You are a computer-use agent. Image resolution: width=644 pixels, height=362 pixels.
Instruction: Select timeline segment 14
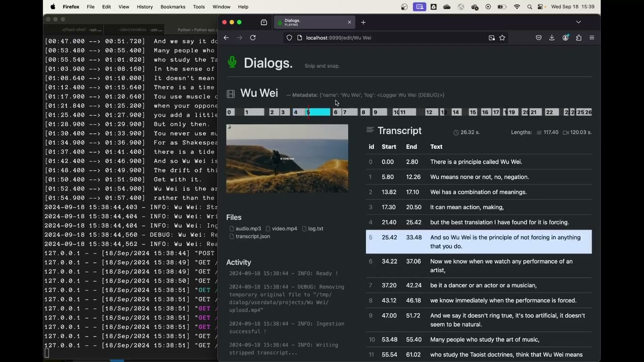point(456,112)
